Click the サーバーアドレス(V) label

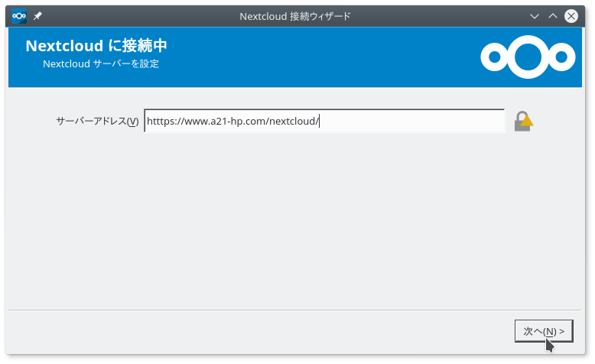coord(97,121)
